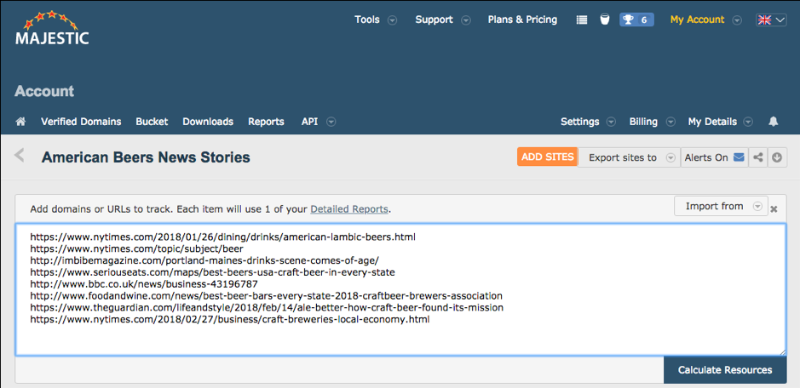Viewport: 800px width, 388px height.
Task: Click the foodandwine.com URL line
Action: coord(266,296)
